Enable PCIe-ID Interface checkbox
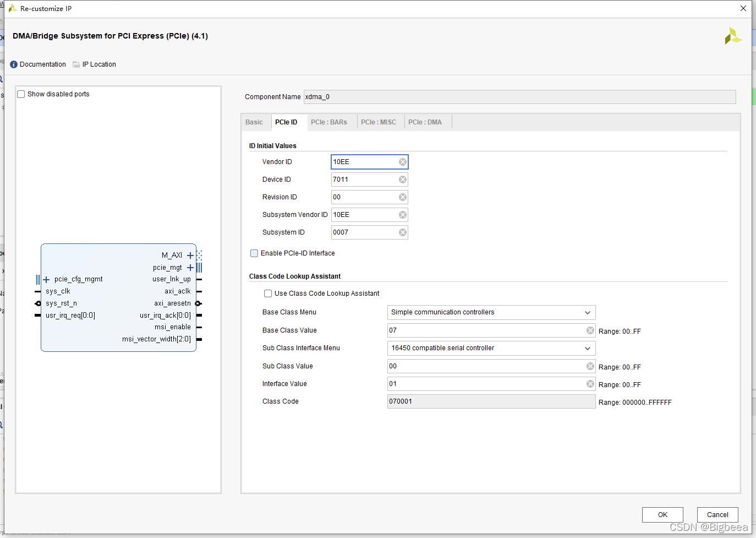This screenshot has width=756, height=538. pyautogui.click(x=254, y=253)
